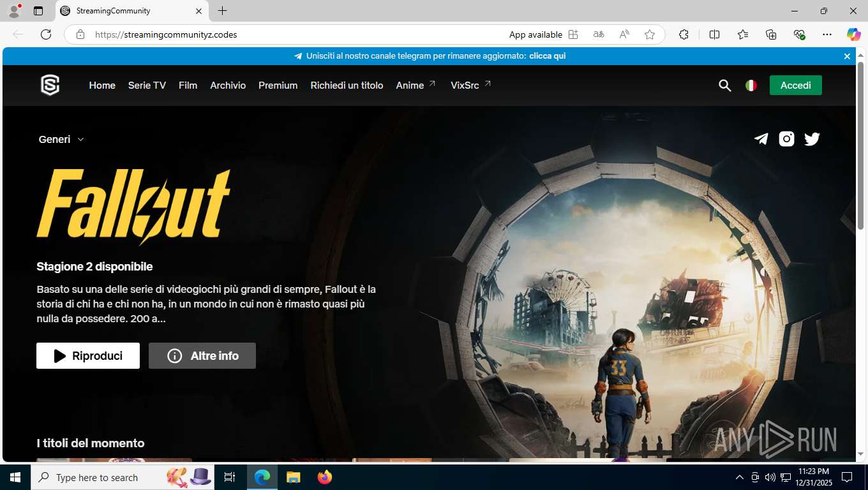
Task: Open the favorites list icon
Action: point(743,34)
